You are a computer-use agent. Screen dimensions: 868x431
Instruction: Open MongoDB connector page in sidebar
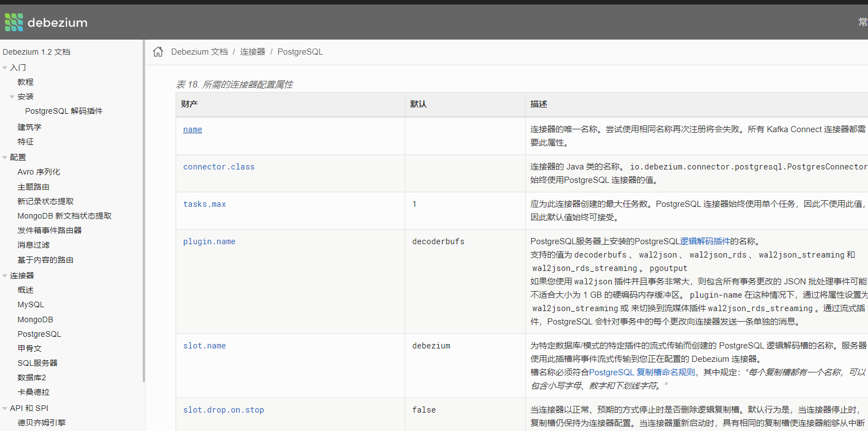pyautogui.click(x=36, y=319)
